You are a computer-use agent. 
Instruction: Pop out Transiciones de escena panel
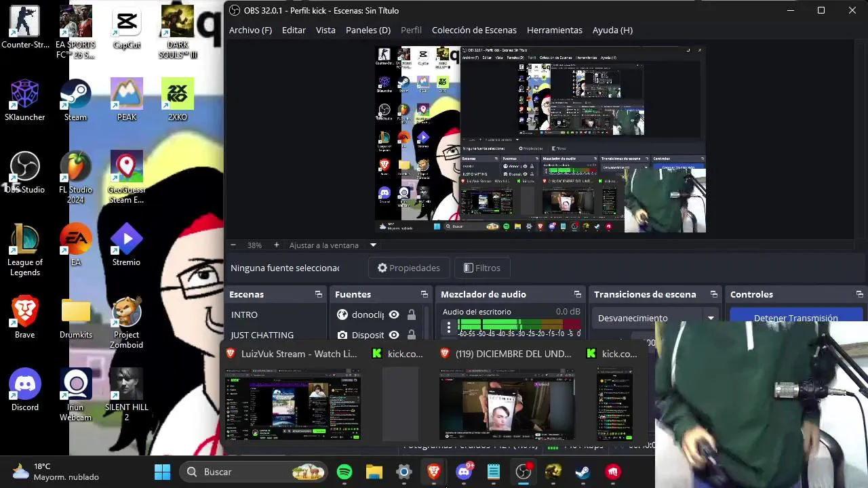click(714, 294)
